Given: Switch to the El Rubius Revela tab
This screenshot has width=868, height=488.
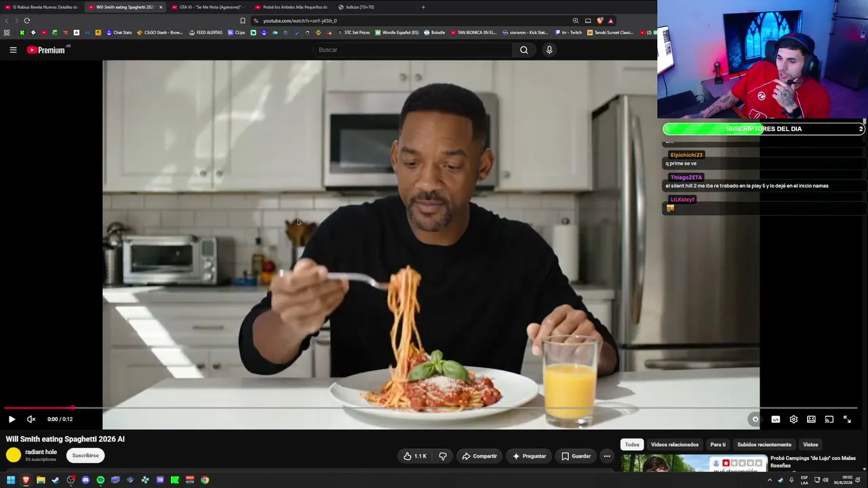Looking at the screenshot, I should click(x=42, y=7).
